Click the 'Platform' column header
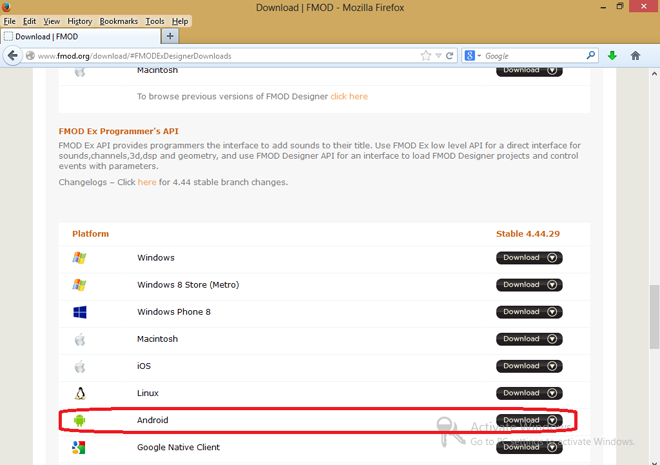This screenshot has width=660, height=465. coord(90,234)
